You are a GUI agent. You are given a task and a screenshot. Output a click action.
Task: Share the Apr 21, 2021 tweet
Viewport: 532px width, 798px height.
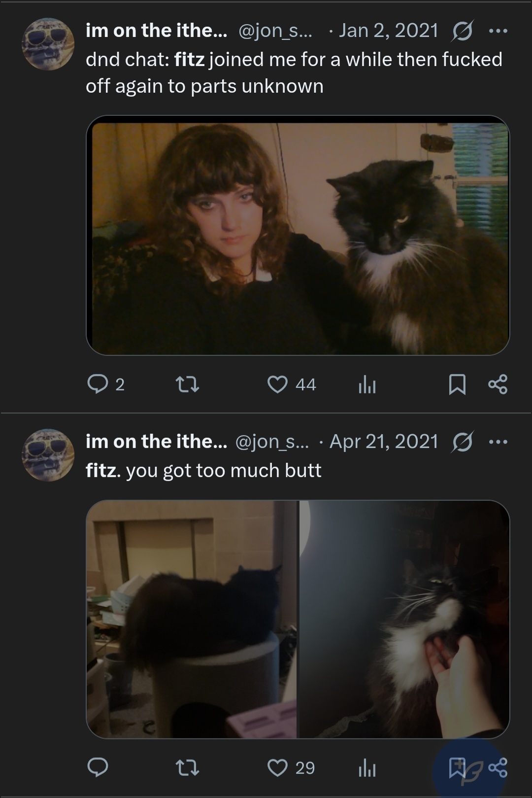tap(498, 768)
